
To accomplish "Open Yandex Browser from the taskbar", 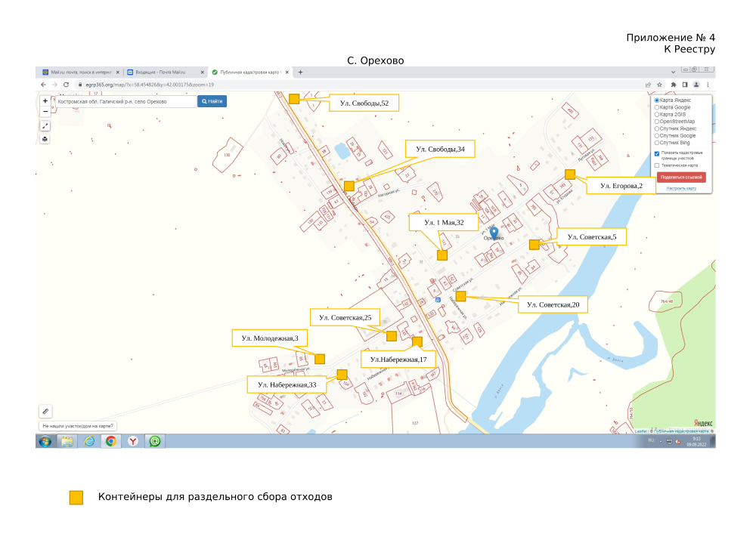I will [x=132, y=441].
